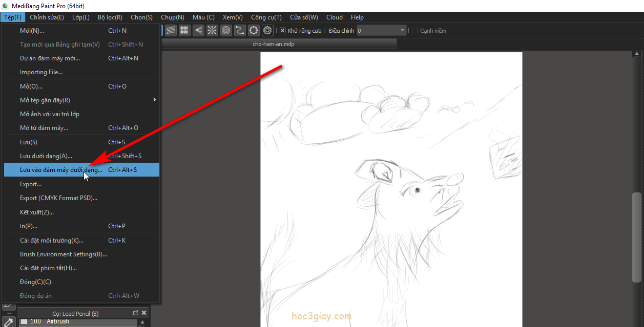This screenshot has width=644, height=327.
Task: Open the Điều chỉnh dropdown
Action: click(x=402, y=31)
